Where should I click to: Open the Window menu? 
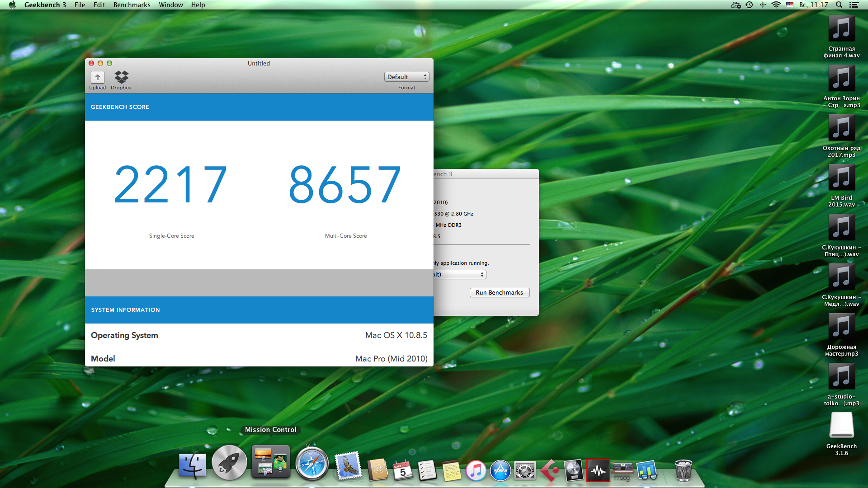click(170, 5)
